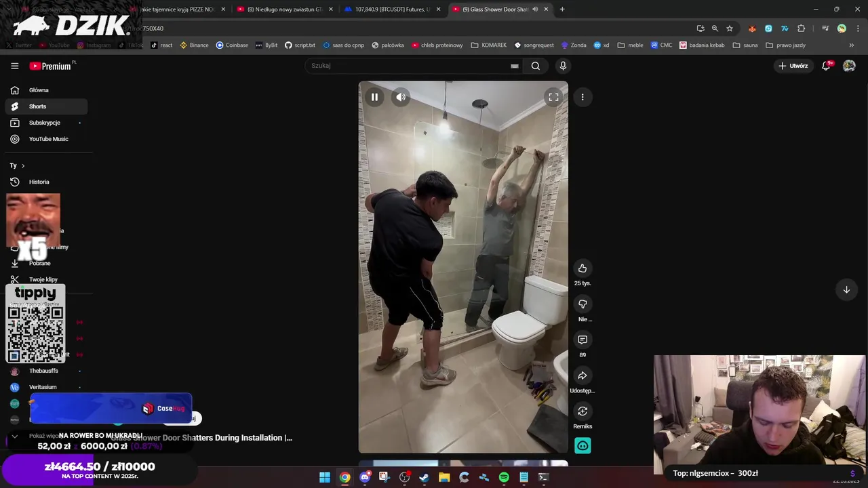Open the Thebausffs subscription channel
The image size is (868, 488).
click(x=45, y=371)
